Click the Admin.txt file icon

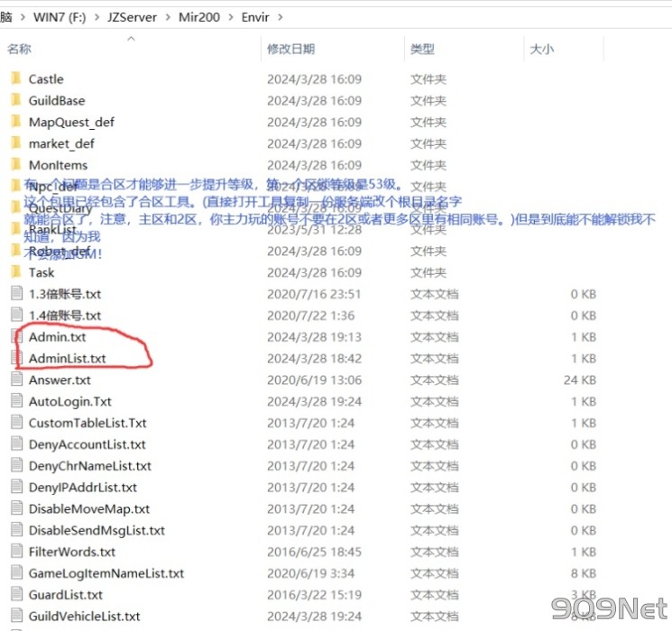[x=16, y=337]
